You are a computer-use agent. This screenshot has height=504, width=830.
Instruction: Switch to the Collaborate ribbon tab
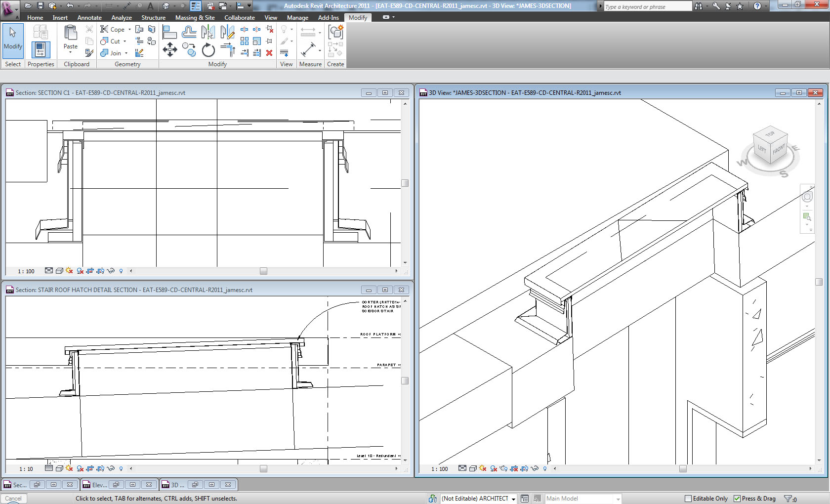coord(239,17)
